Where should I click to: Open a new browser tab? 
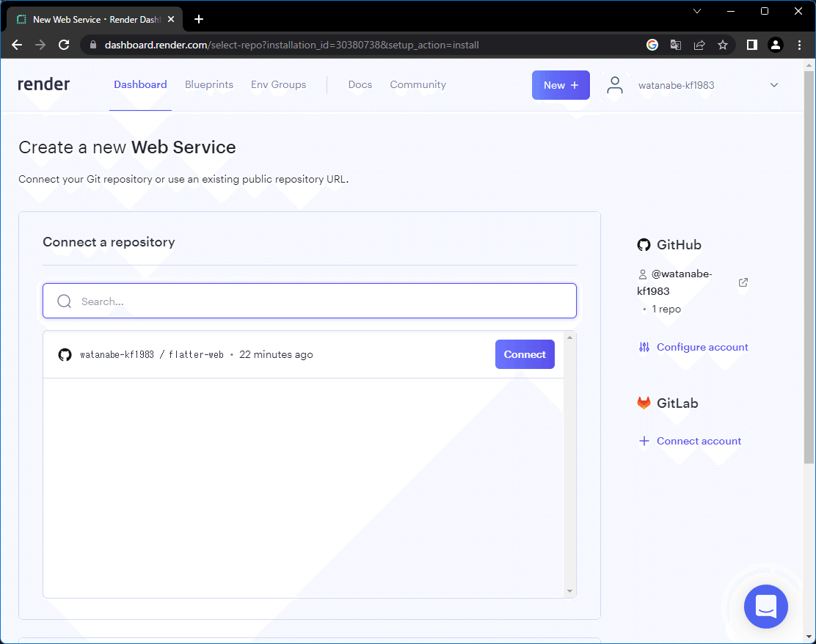click(x=199, y=19)
